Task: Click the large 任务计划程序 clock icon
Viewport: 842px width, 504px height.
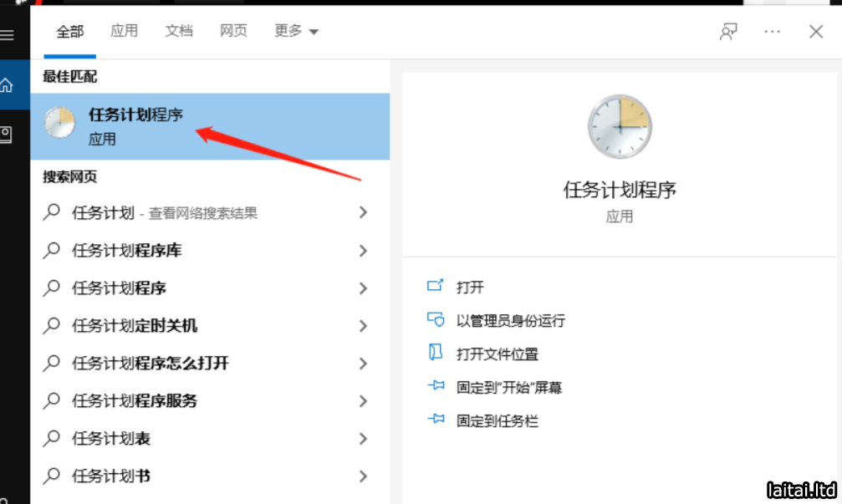Action: [619, 127]
